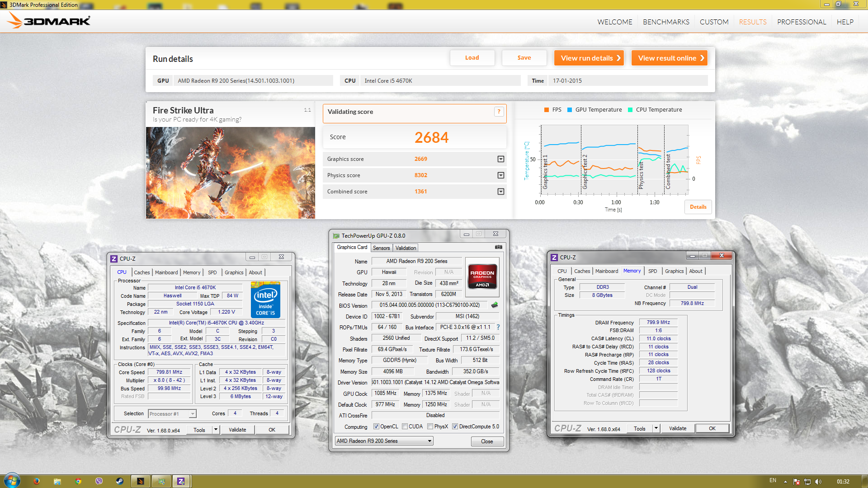Screen dimensions: 868x488
Task: Click View result online button
Action: tap(670, 58)
